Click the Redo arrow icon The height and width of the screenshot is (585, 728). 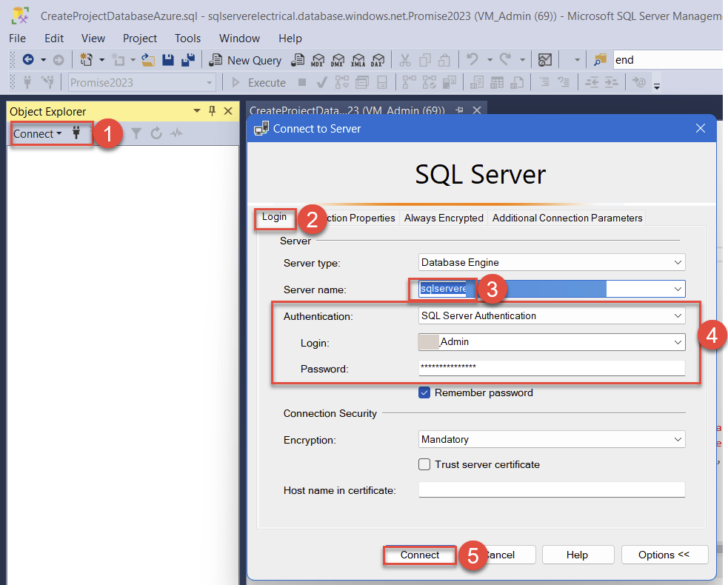(505, 59)
